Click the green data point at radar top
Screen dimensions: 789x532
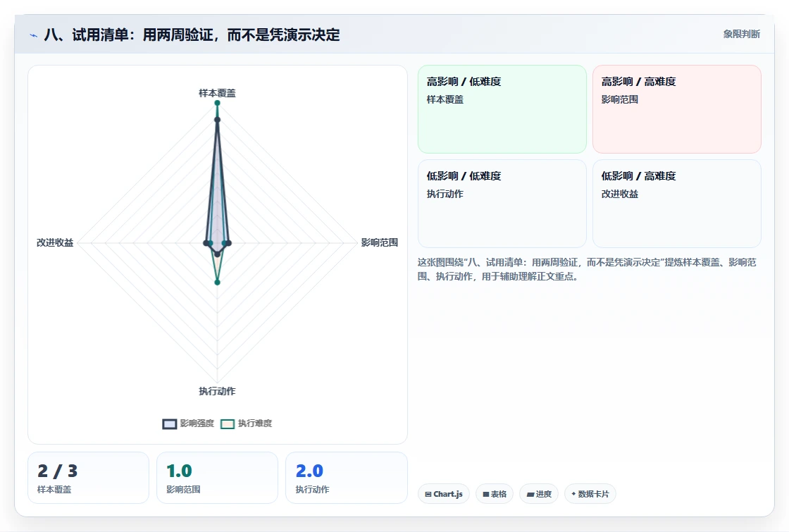(x=218, y=103)
